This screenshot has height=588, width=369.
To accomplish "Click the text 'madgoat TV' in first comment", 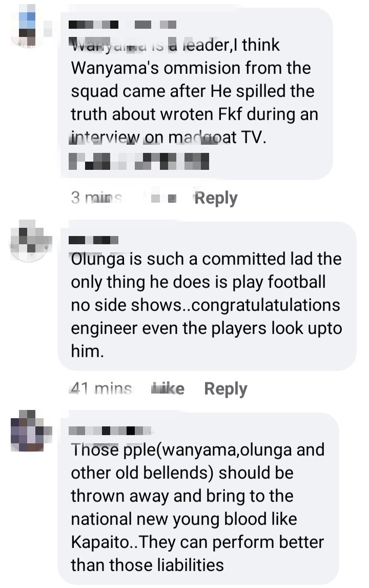I will tap(217, 138).
